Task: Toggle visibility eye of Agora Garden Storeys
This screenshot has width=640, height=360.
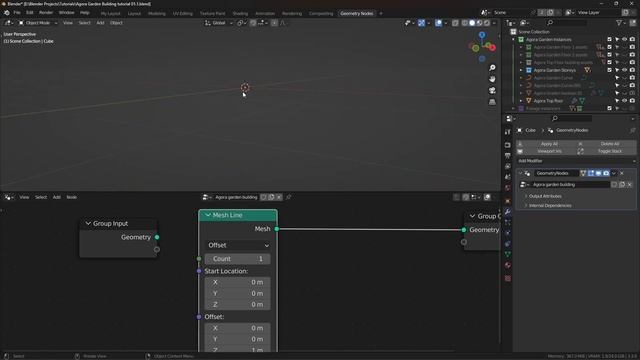Action: [624, 70]
